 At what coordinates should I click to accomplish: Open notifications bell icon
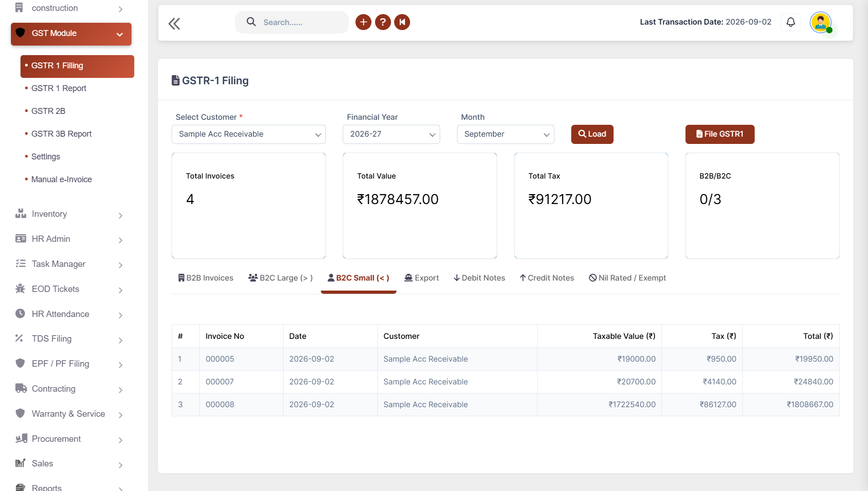791,22
